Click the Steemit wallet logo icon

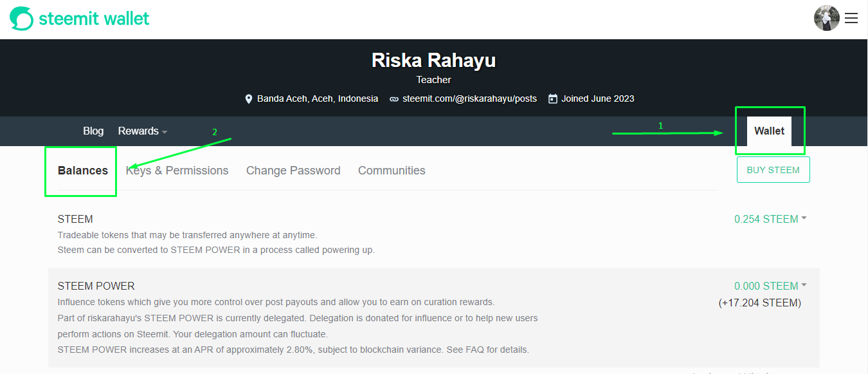[21, 19]
